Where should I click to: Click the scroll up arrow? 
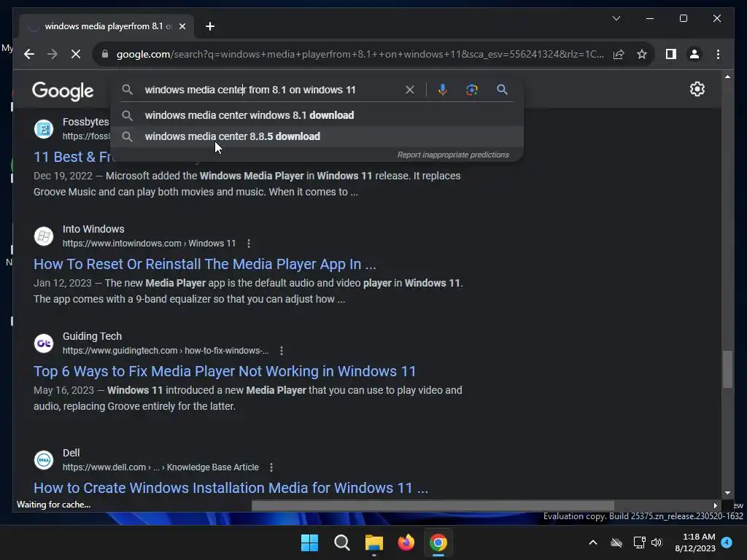(x=727, y=76)
